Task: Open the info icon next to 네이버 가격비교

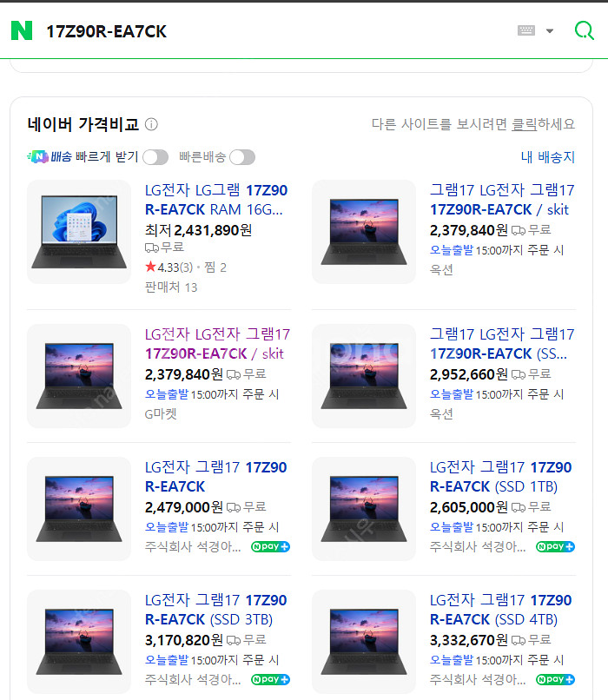Action: pyautogui.click(x=151, y=124)
